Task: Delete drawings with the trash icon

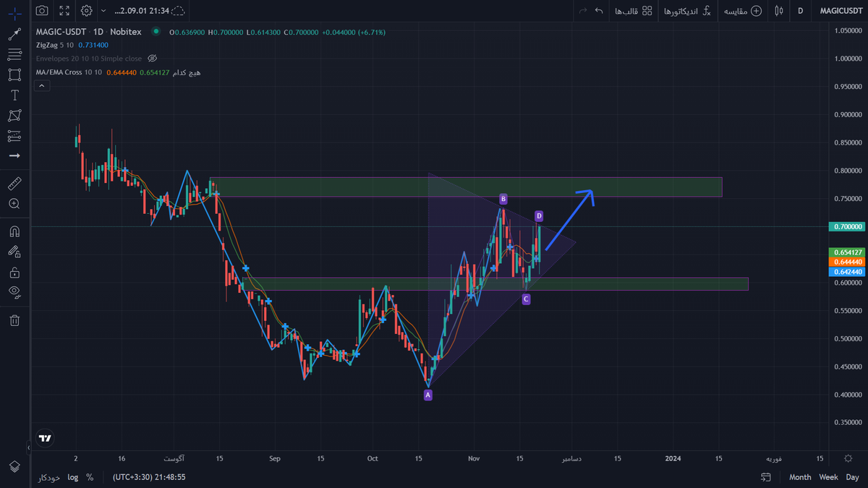Action: pos(14,320)
